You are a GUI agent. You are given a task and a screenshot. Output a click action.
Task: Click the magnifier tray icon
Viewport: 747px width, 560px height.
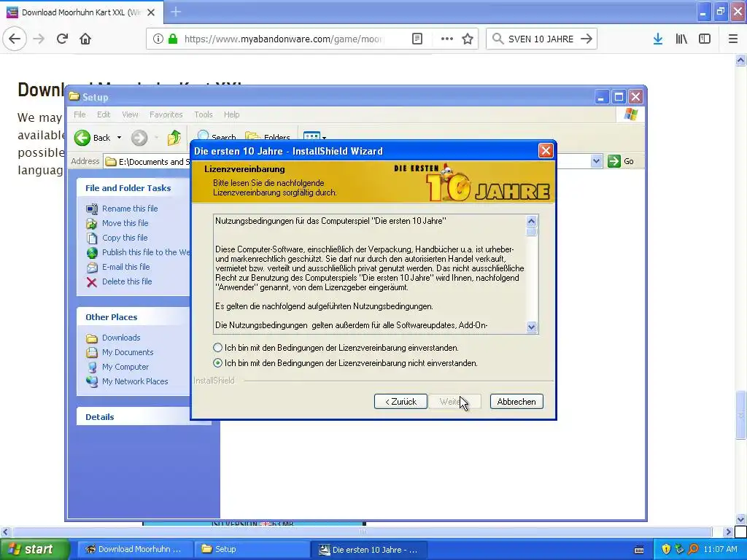coord(693,549)
